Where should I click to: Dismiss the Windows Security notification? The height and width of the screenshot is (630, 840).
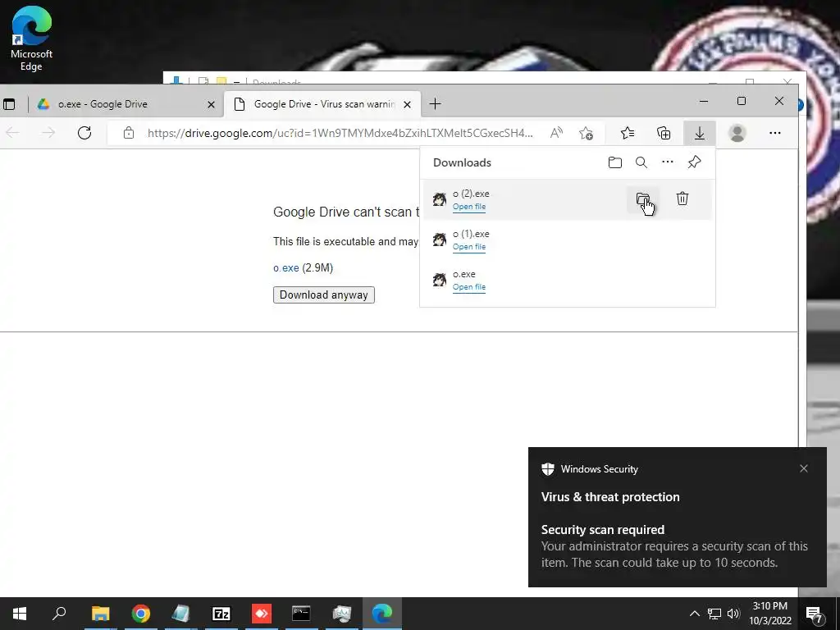pyautogui.click(x=804, y=468)
